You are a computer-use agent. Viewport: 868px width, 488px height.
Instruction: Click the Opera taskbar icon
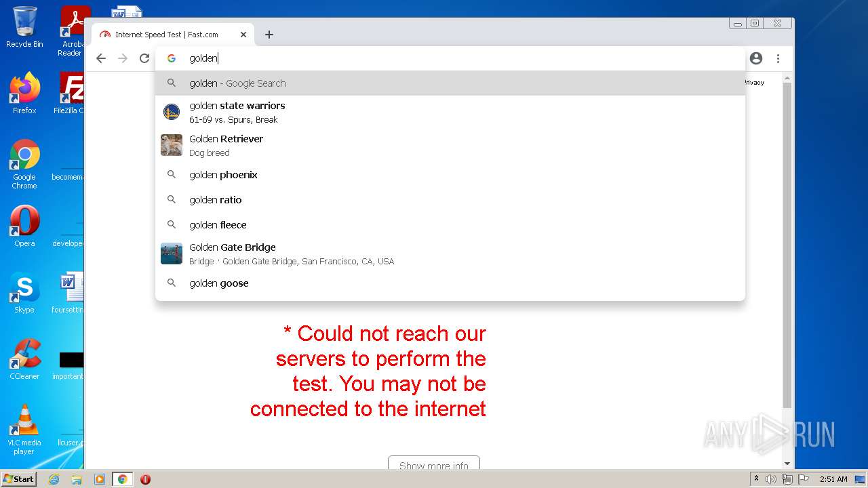[x=145, y=479]
